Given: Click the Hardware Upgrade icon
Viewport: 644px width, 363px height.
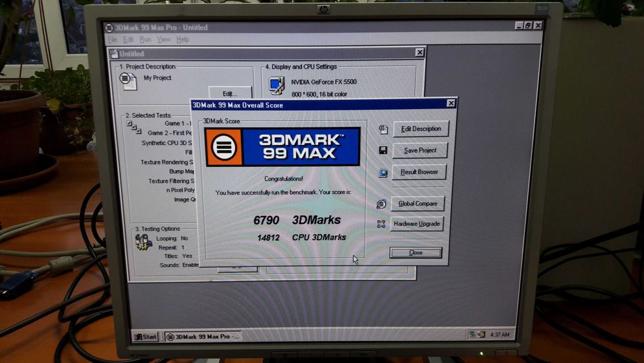Looking at the screenshot, I should click(381, 224).
